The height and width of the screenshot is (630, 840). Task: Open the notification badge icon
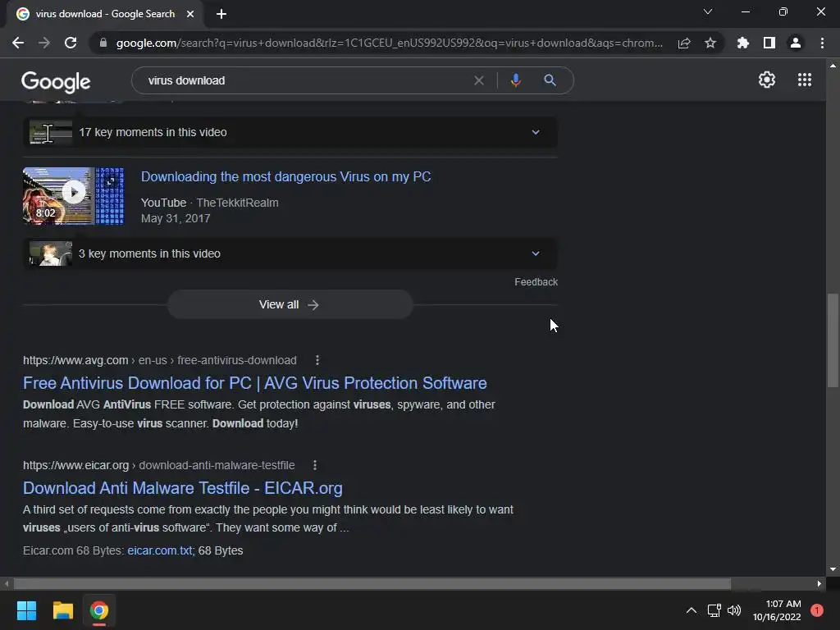(816, 610)
